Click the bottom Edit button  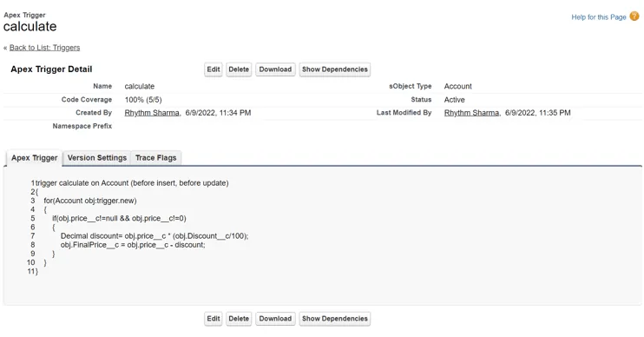(214, 319)
